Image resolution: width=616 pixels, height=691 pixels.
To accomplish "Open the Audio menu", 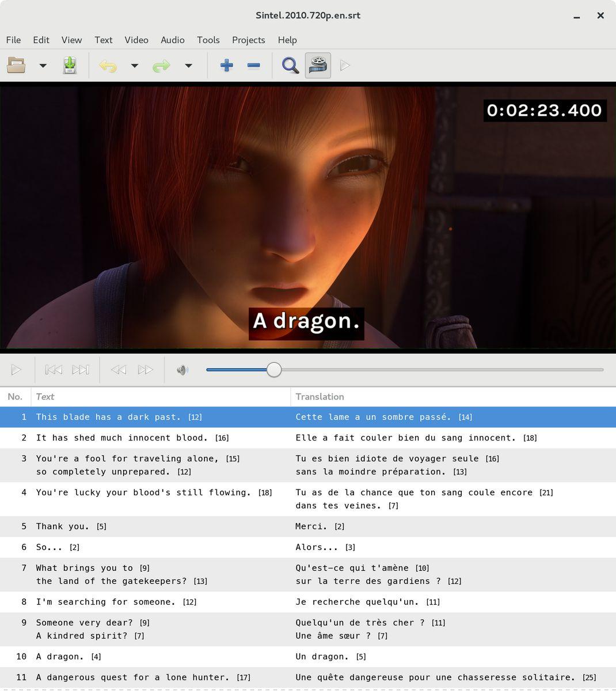I will 172,40.
